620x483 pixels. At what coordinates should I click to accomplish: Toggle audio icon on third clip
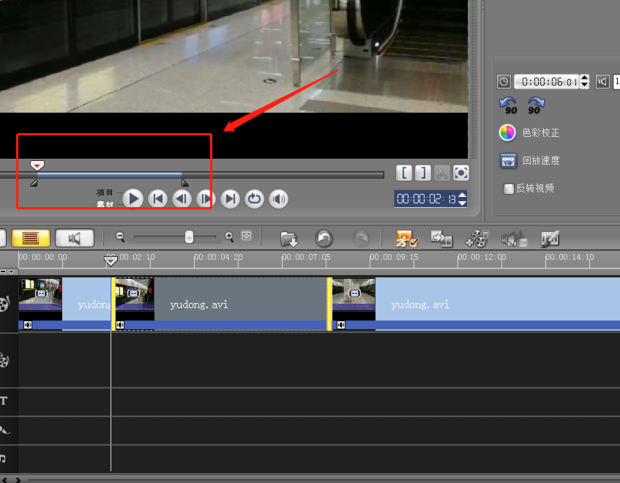point(341,325)
